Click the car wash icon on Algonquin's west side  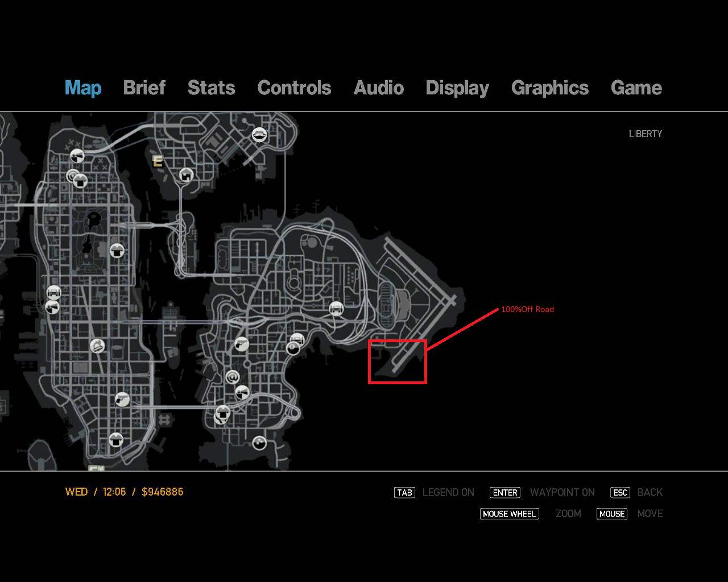point(53,293)
